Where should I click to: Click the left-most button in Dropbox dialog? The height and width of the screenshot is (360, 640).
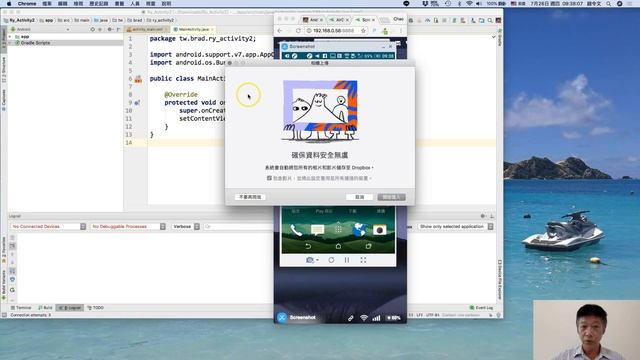(x=250, y=197)
